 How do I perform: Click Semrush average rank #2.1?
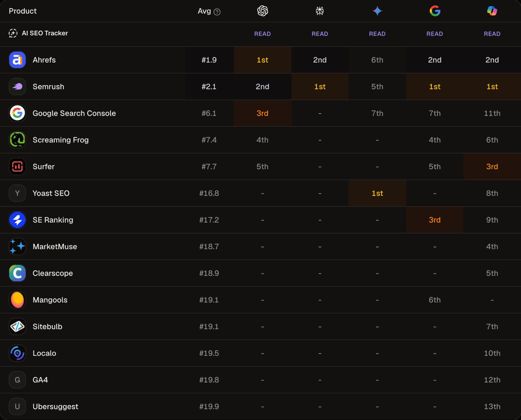209,86
